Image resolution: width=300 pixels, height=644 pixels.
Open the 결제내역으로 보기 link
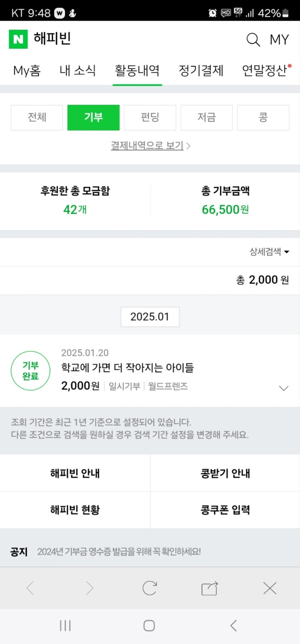coord(150,146)
